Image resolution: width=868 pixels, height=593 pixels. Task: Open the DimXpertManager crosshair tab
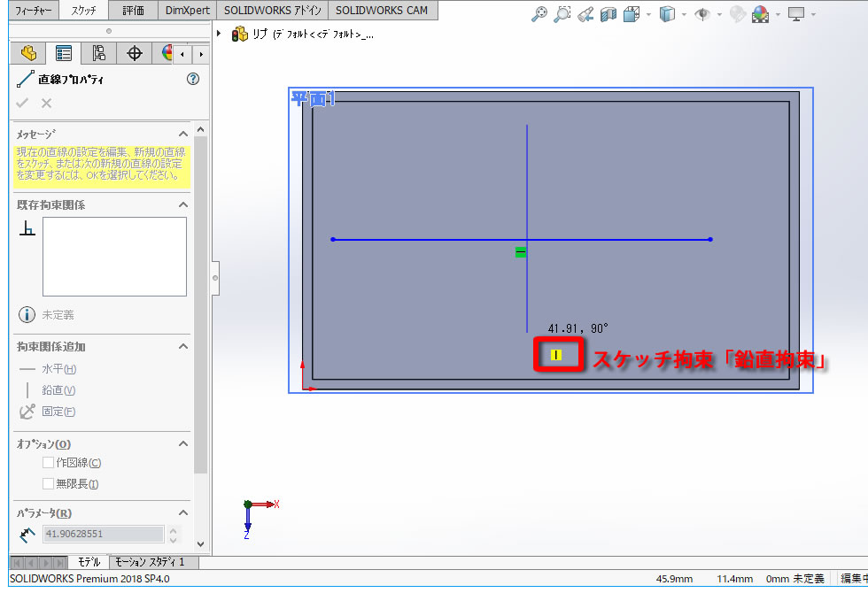(135, 53)
